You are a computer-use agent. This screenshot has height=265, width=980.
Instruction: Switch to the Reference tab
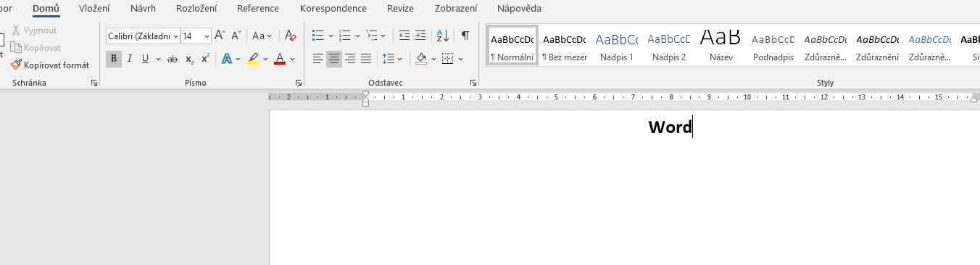(258, 9)
